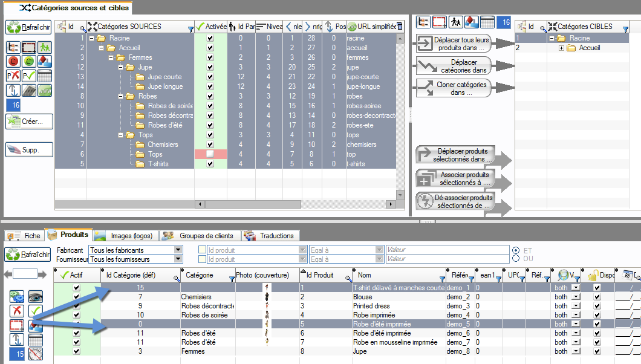Expand the Accueil node in target categories
The image size is (641, 364).
562,48
